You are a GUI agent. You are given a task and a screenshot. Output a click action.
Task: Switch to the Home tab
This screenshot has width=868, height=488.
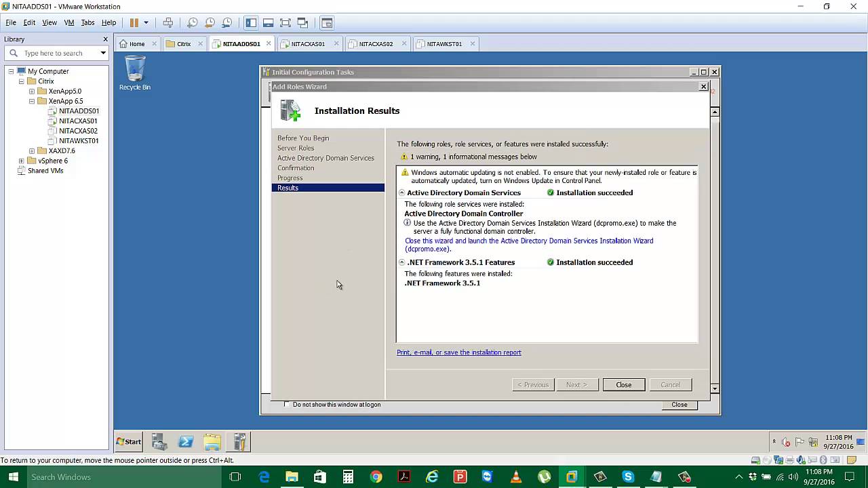click(137, 43)
